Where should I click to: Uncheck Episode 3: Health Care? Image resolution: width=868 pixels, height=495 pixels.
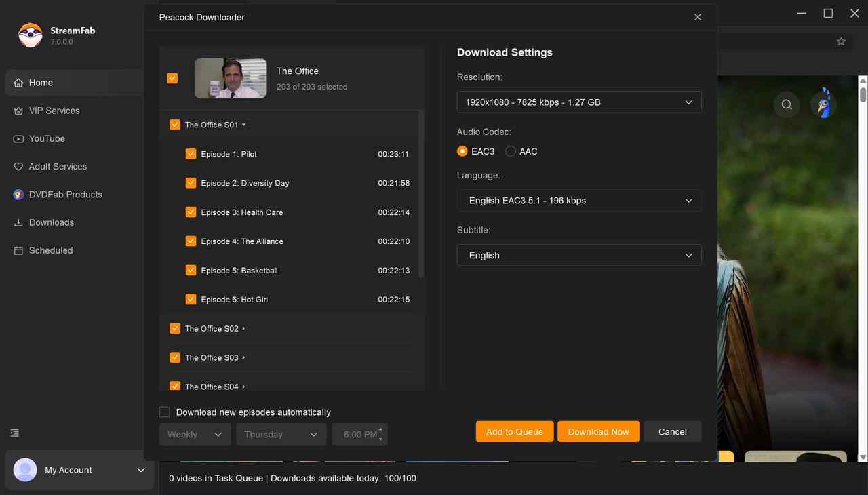(191, 212)
